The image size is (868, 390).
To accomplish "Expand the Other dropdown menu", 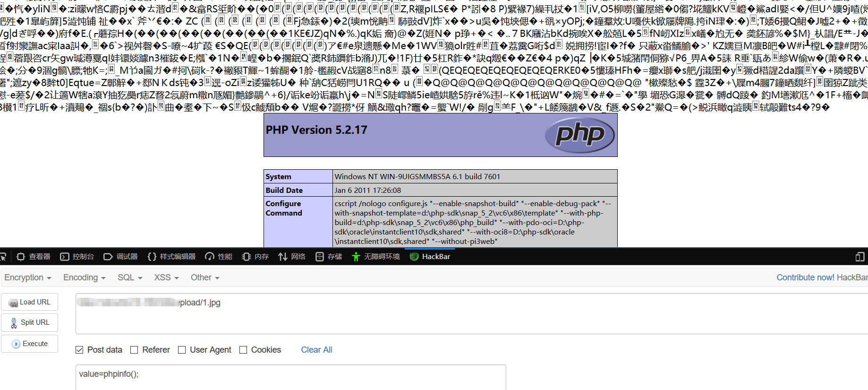I will point(205,277).
